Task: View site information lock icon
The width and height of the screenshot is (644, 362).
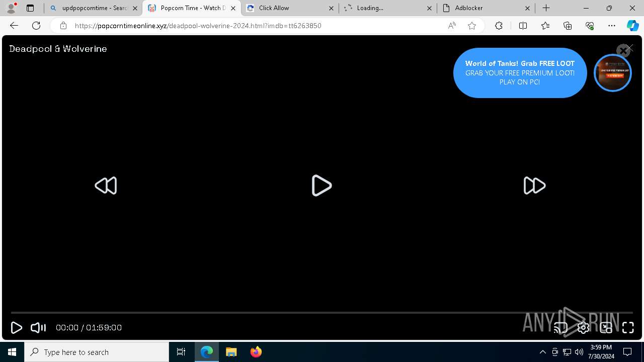Action: click(x=63, y=26)
